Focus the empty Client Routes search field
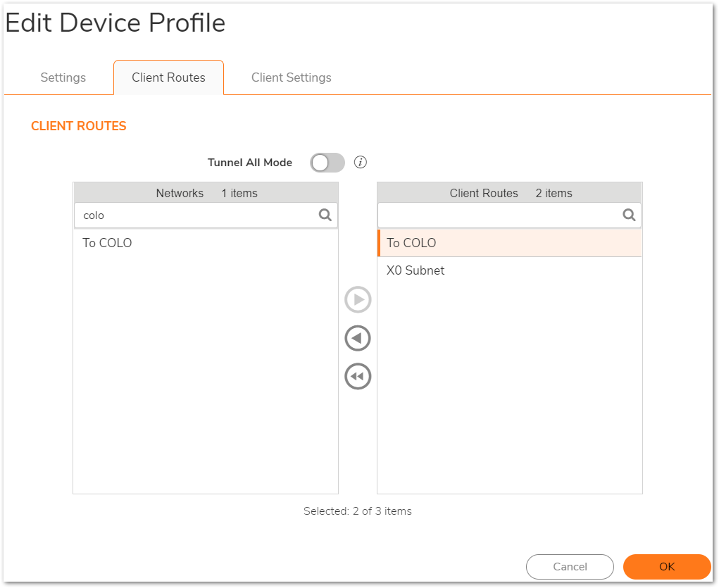 (x=509, y=215)
